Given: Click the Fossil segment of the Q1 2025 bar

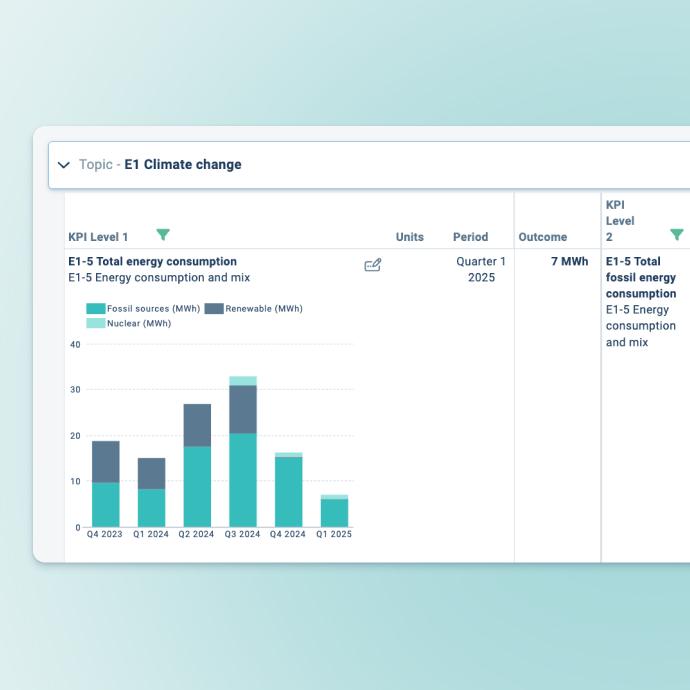Looking at the screenshot, I should pos(334,513).
